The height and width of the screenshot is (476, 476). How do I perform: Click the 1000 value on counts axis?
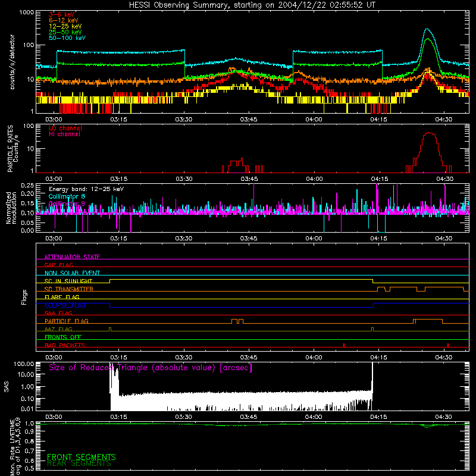[x=27, y=12]
